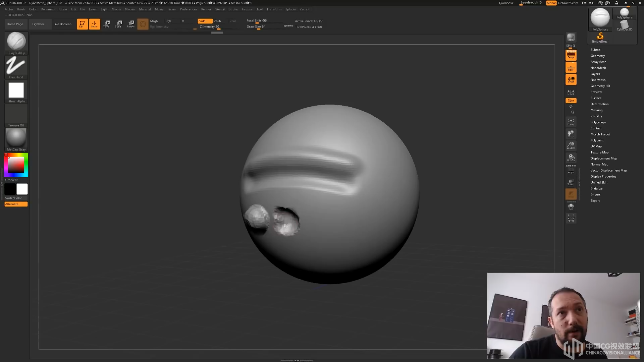
Task: Click the SwitchColor button
Action: click(x=13, y=198)
